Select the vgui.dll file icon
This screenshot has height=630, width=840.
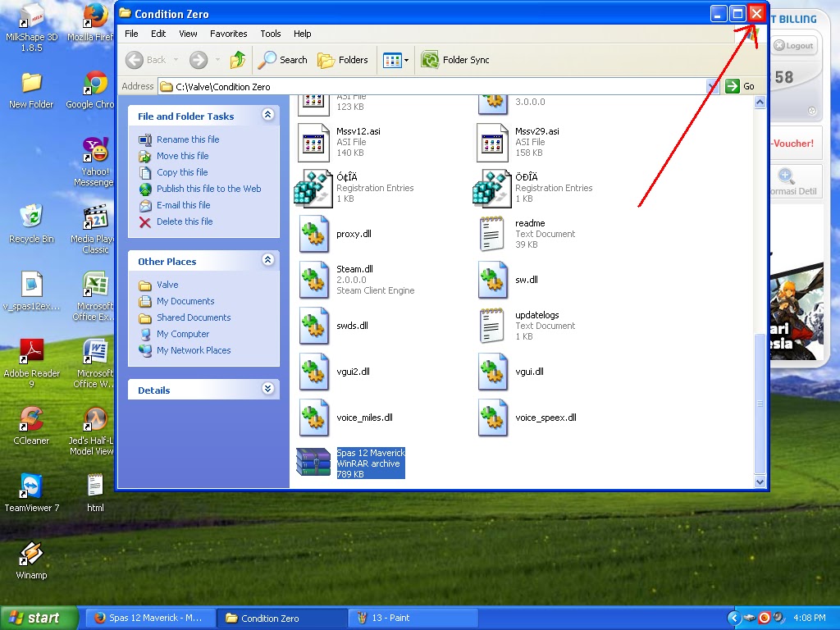(493, 372)
